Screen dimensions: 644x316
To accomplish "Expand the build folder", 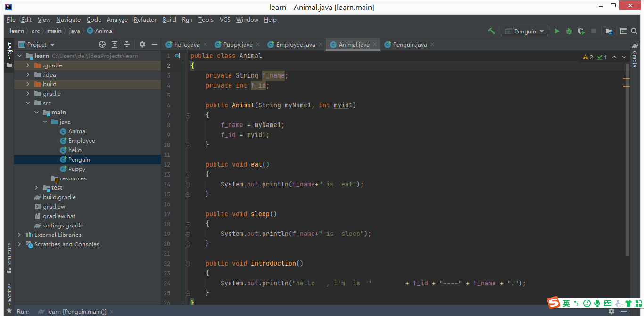I will click(28, 84).
